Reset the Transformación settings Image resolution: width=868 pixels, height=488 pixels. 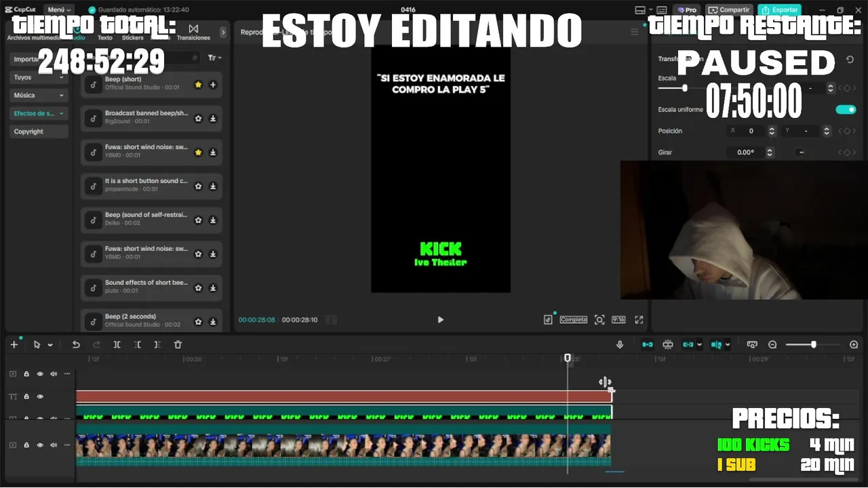[x=850, y=60]
